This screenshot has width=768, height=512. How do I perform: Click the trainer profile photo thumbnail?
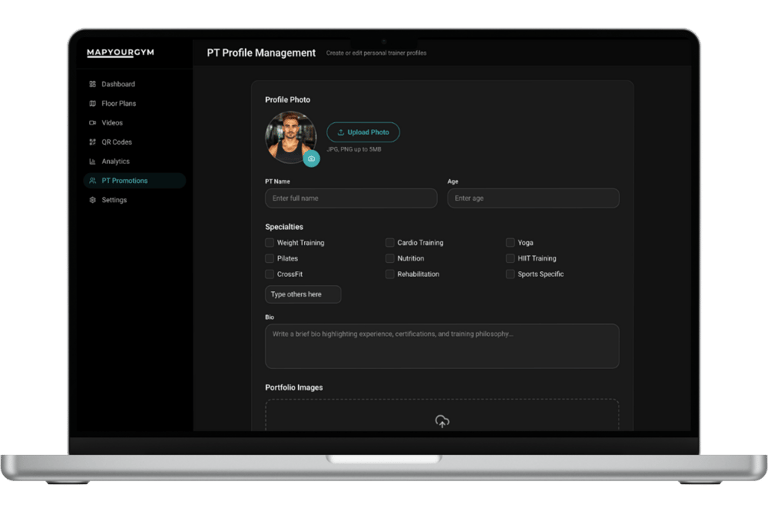click(290, 138)
